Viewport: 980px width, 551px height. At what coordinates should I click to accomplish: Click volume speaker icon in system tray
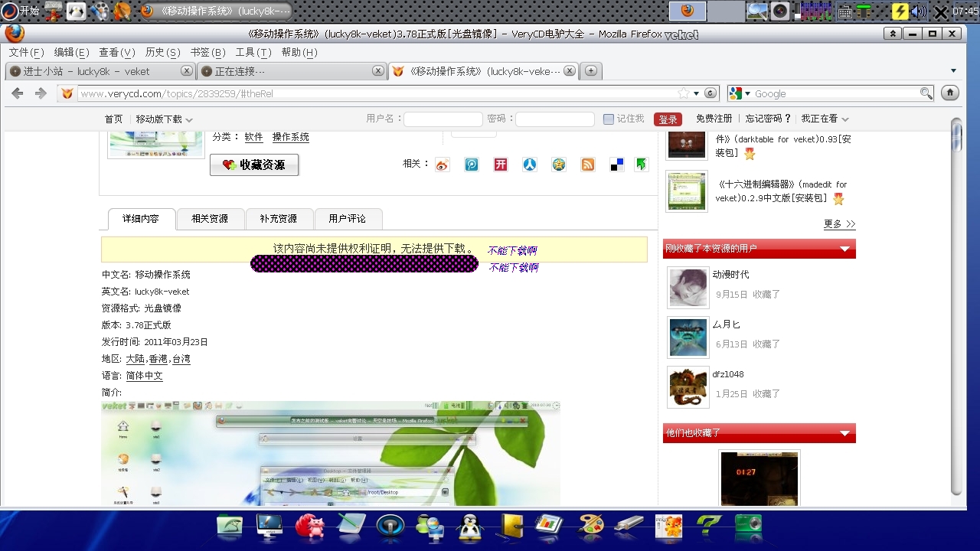click(x=920, y=11)
